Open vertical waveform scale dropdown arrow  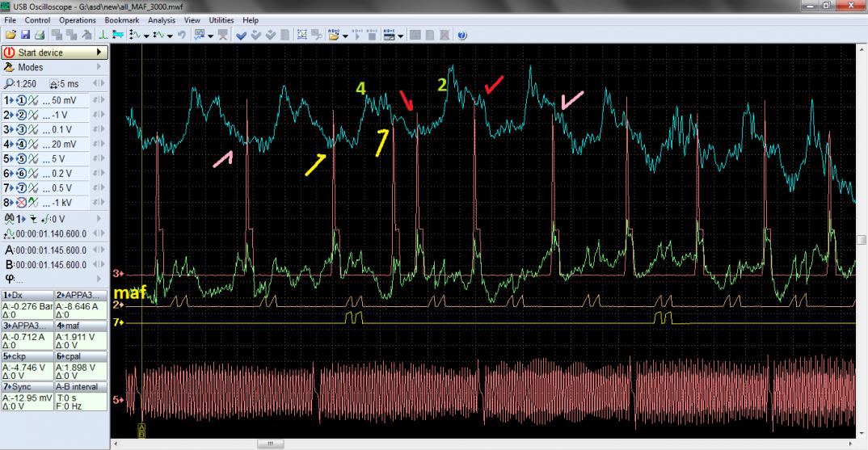click(x=146, y=36)
